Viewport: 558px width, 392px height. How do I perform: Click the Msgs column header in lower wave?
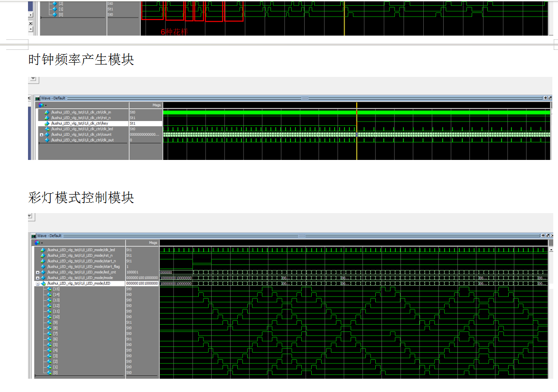click(153, 243)
